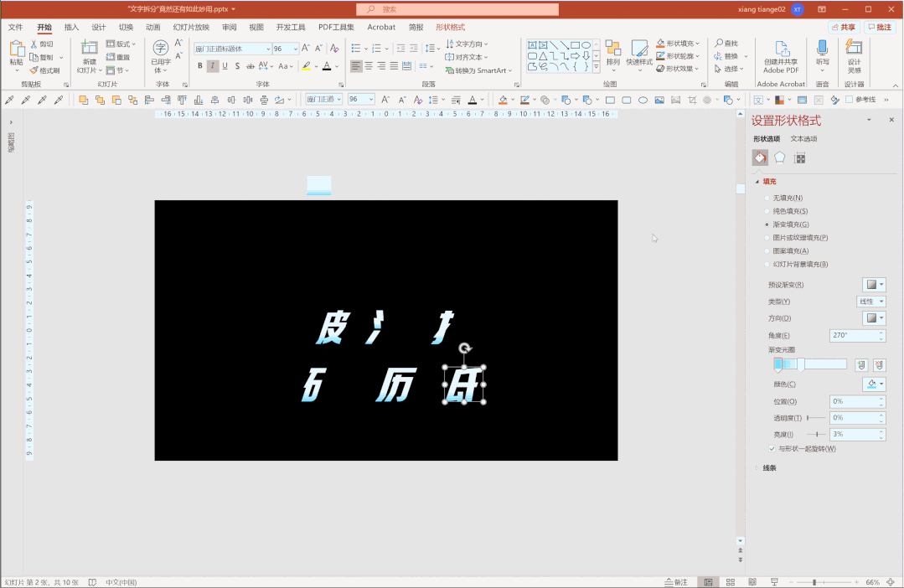Screen dimensions: 904x588
Task: Switch to Text Options in format pane
Action: 803,139
